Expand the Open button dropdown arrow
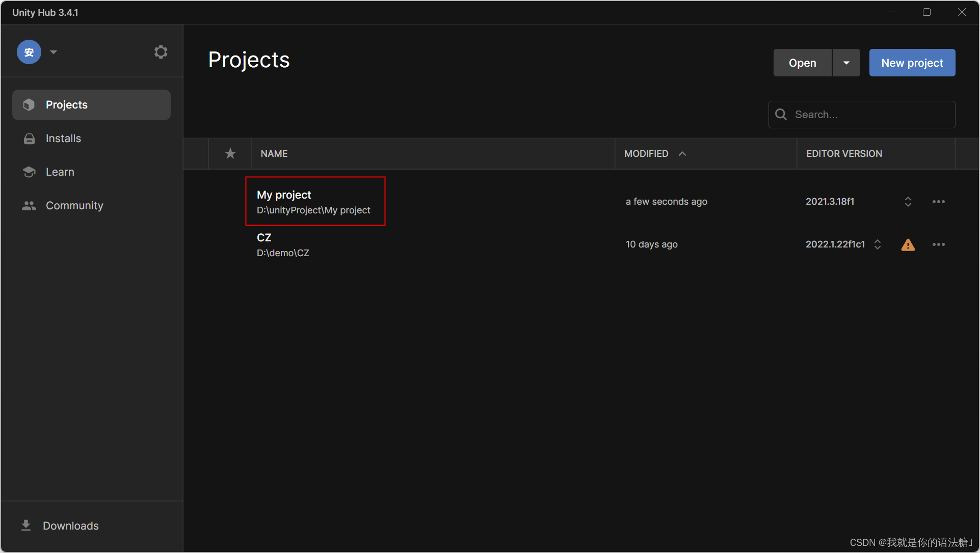This screenshot has width=980, height=553. 846,63
